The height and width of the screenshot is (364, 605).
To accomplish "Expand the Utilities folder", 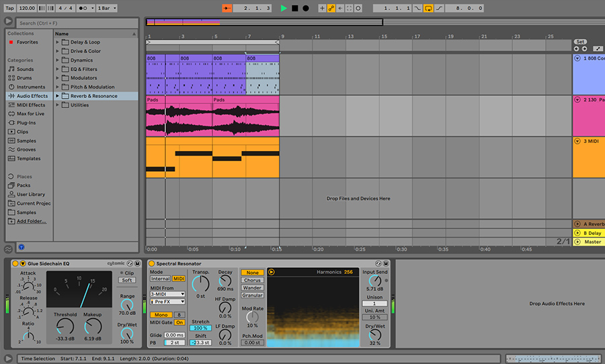I will click(x=58, y=105).
